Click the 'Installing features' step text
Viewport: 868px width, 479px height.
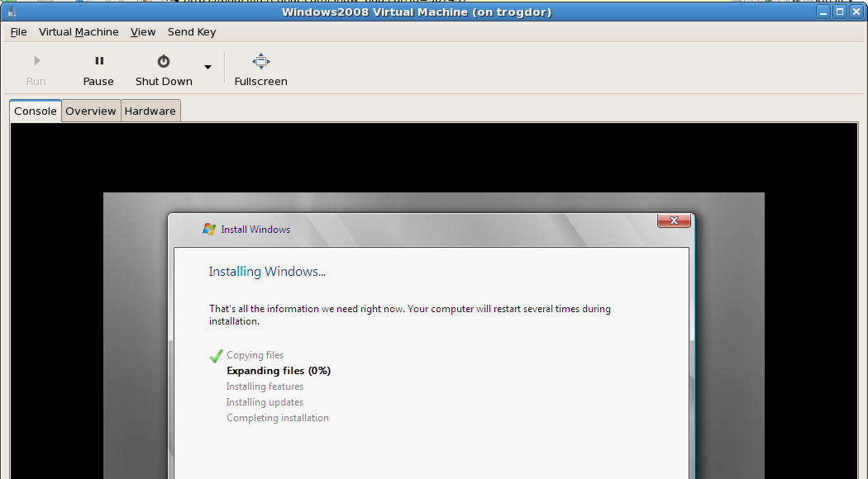point(265,387)
